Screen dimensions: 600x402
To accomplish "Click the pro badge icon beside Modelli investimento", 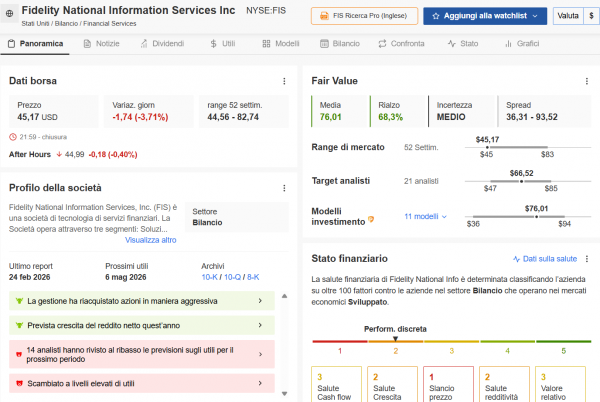I will [x=372, y=219].
